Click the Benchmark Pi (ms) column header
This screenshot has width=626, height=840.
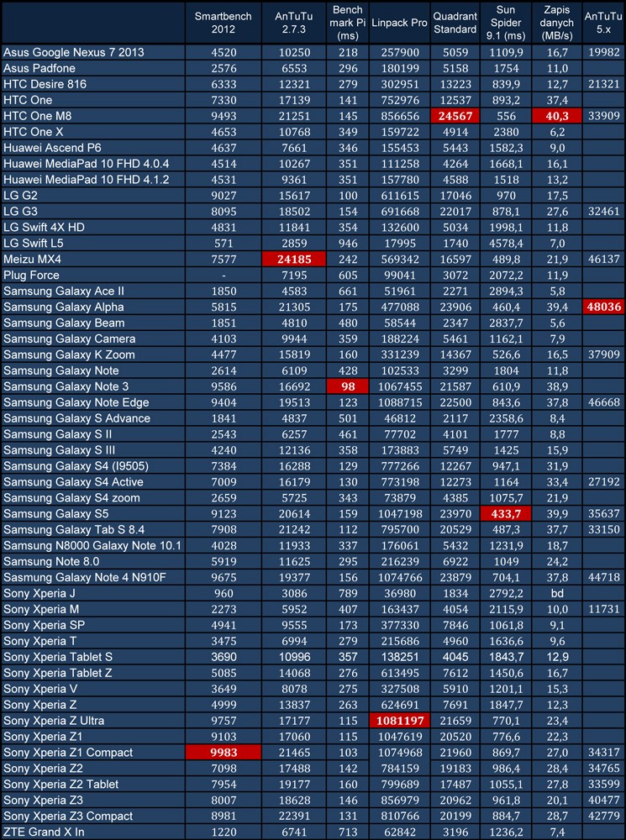pos(347,23)
